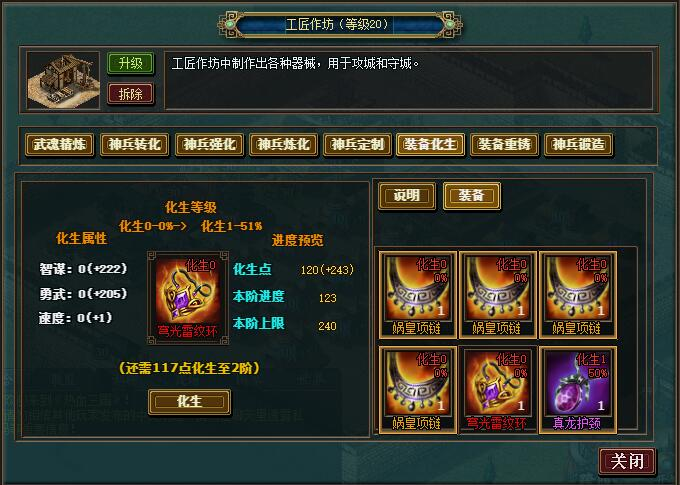Show the 说明 description panel
Screen dimensions: 680x485
(407, 196)
